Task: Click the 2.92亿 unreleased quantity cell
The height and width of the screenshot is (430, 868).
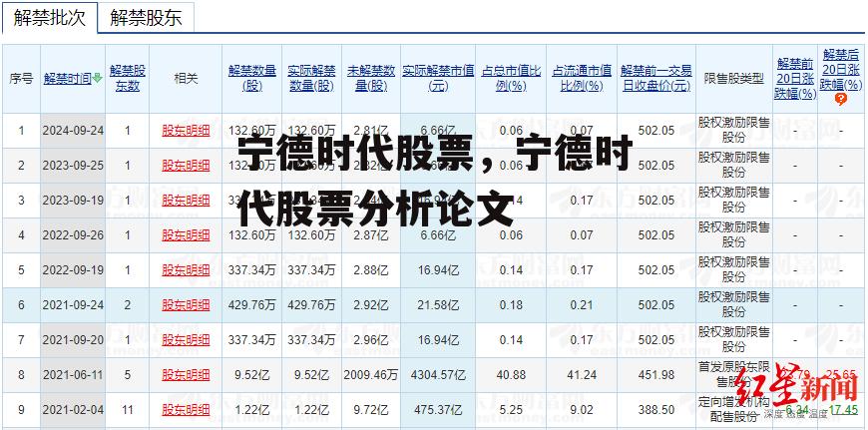Action: (x=371, y=305)
